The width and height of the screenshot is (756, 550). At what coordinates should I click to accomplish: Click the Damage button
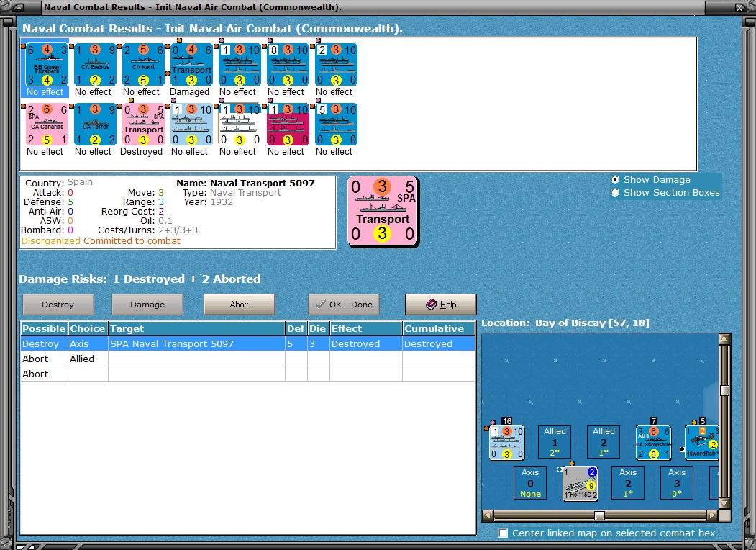147,305
